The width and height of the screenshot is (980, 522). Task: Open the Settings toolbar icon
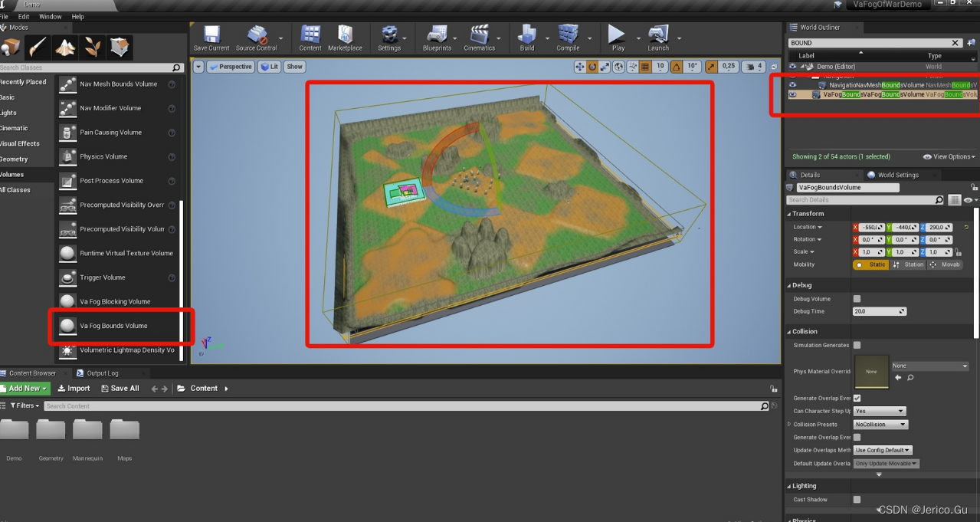[389, 38]
